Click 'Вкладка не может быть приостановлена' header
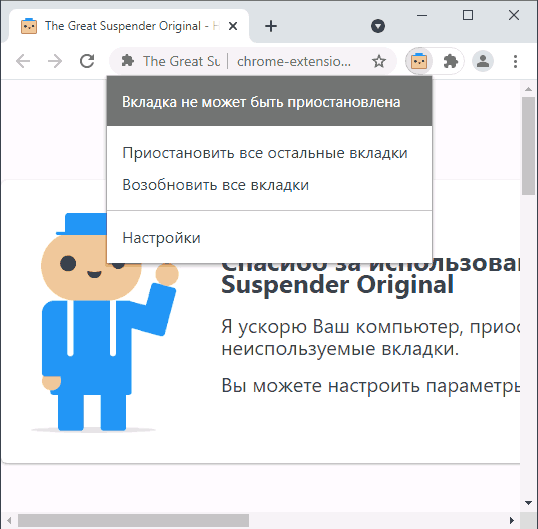Image resolution: width=538 pixels, height=529 pixels. (x=269, y=101)
